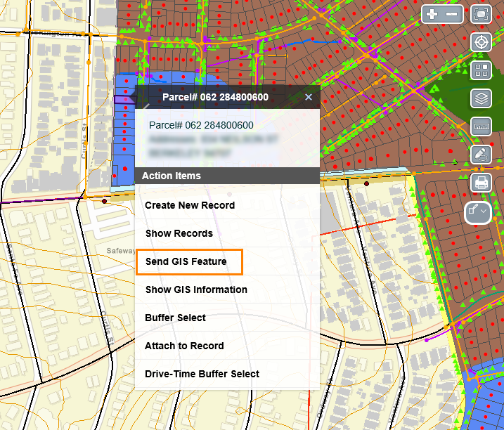This screenshot has width=504, height=430.
Task: Click the print map icon
Action: 482,183
